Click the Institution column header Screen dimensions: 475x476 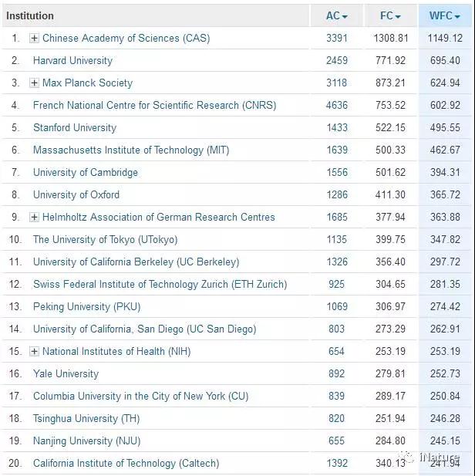(30, 15)
